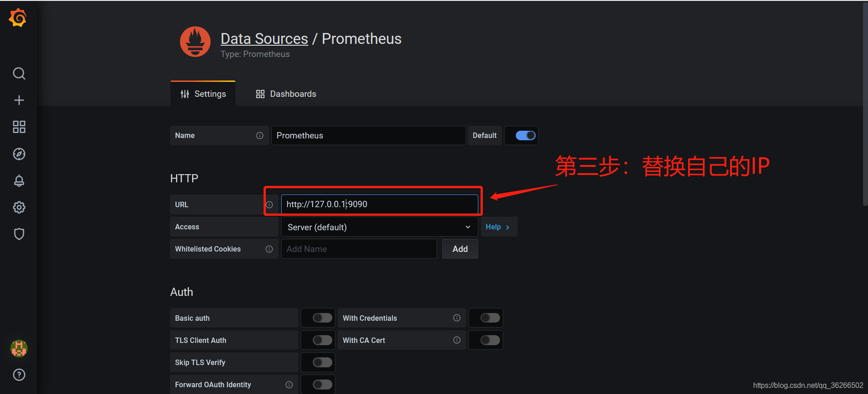This screenshot has width=868, height=394.
Task: Click into the Name input field
Action: 368,135
